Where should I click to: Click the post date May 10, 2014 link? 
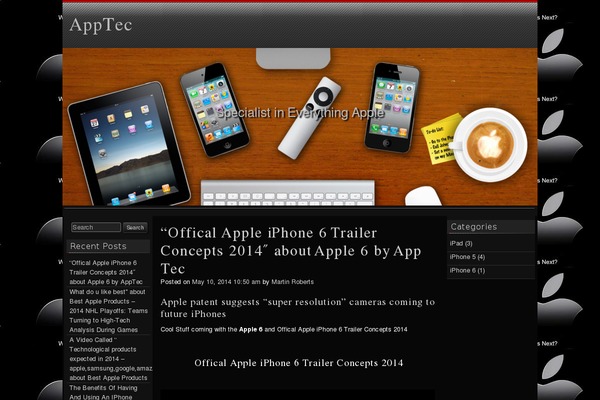[x=226, y=282]
